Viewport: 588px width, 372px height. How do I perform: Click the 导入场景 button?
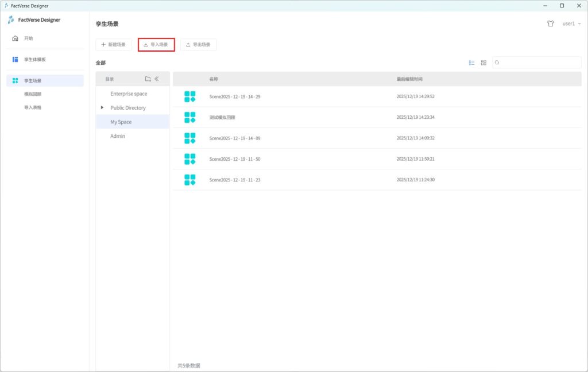156,44
